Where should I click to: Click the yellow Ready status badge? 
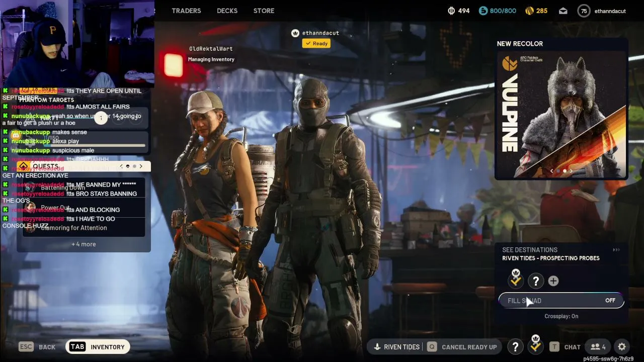(316, 44)
